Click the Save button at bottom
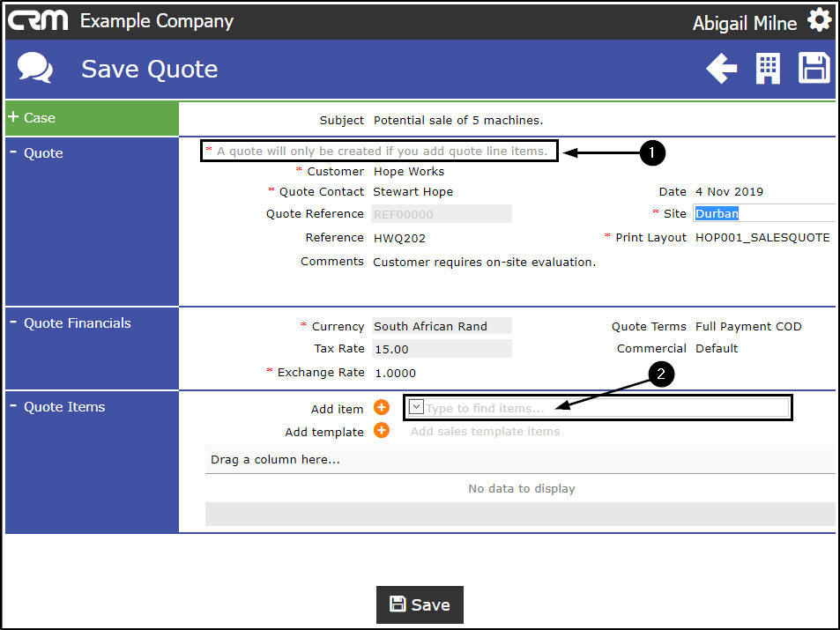 pyautogui.click(x=420, y=604)
